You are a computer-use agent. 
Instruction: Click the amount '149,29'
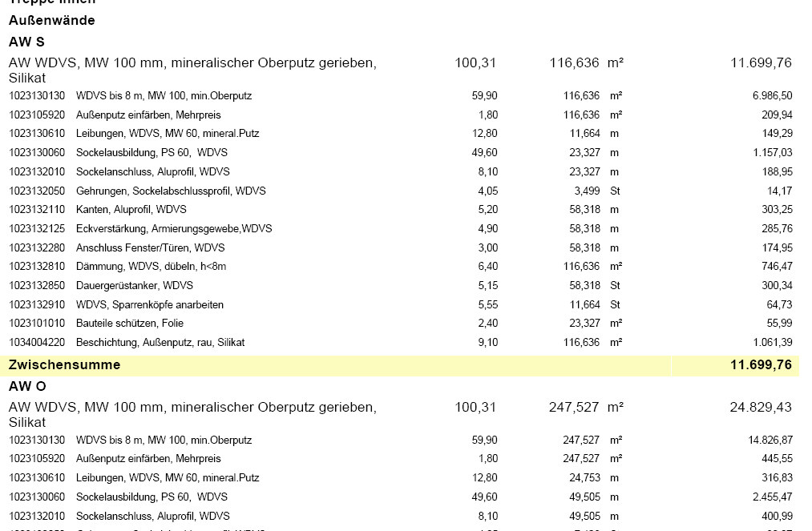click(x=777, y=134)
